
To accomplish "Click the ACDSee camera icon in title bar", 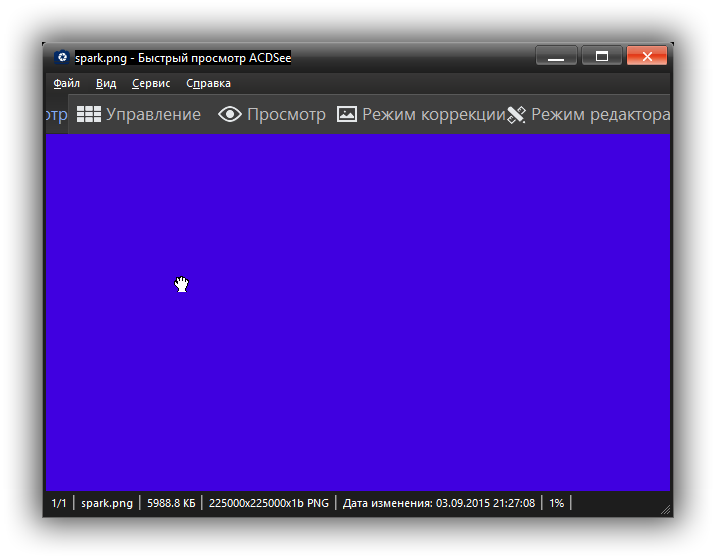I will [62, 57].
